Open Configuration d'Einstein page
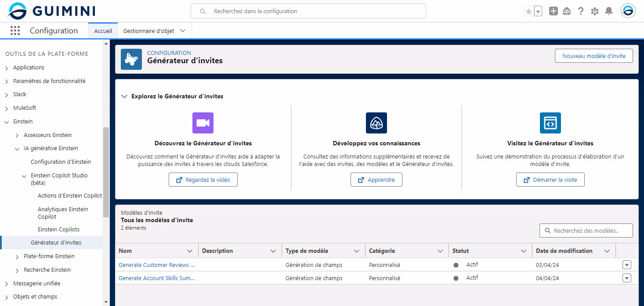The width and height of the screenshot is (644, 306). pos(61,162)
